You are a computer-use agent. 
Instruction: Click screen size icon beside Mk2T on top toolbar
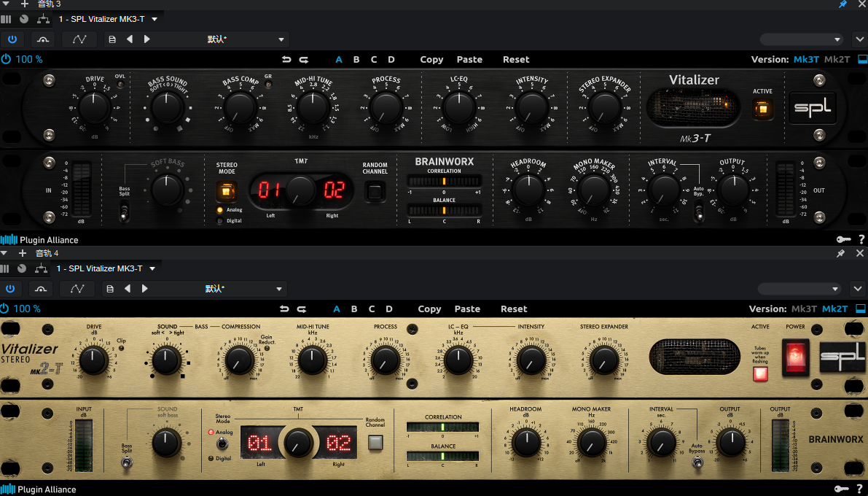pyautogui.click(x=862, y=59)
